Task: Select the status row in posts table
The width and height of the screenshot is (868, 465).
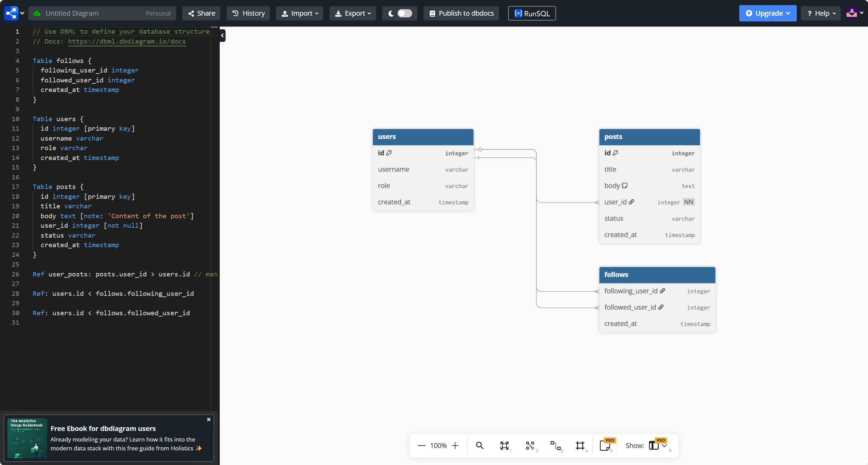Action: point(649,219)
